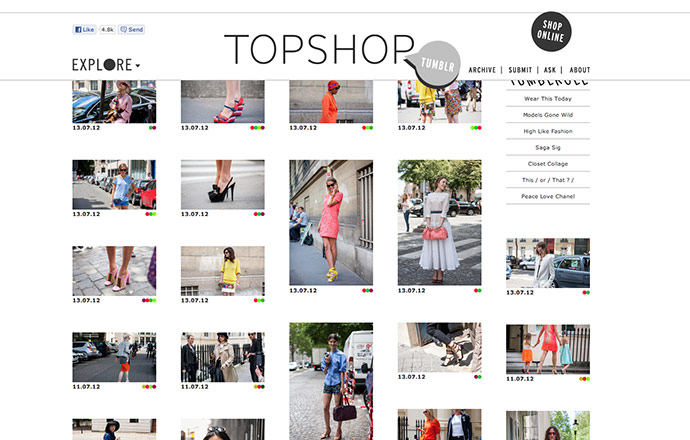This screenshot has height=440, width=690.
Task: Click colored dots under coral dress photo
Action: pos(367,290)
